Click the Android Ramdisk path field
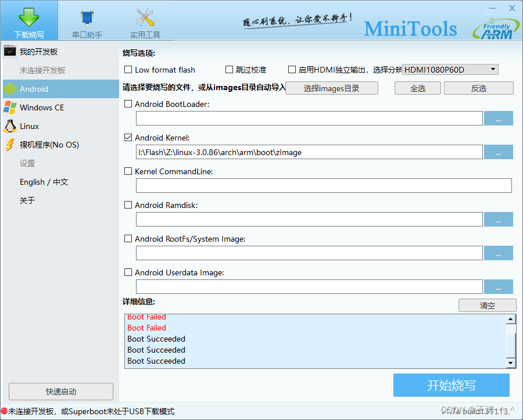 [x=309, y=220]
